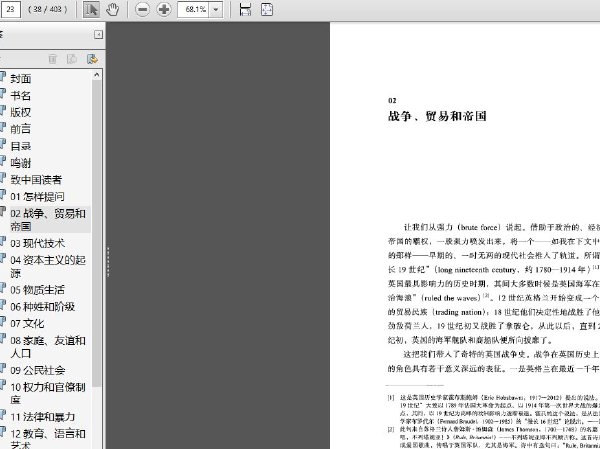This screenshot has height=449, width=600.
Task: Click the 68.1% zoom percentage field
Action: (193, 9)
